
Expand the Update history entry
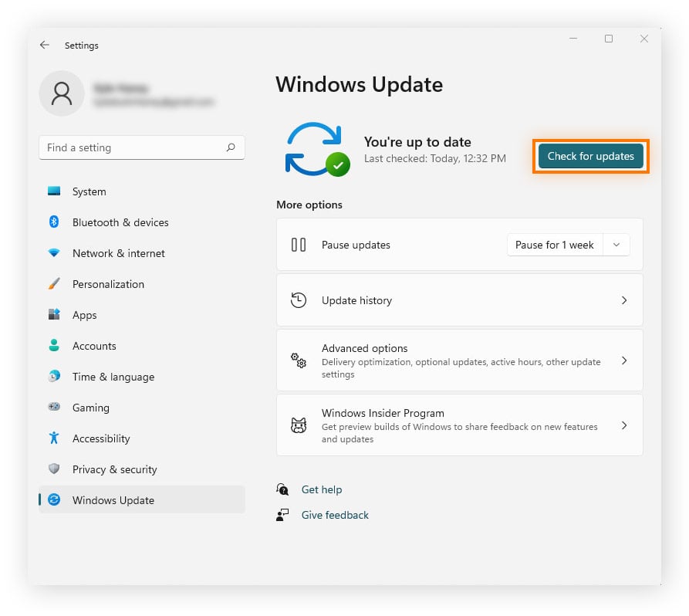624,300
